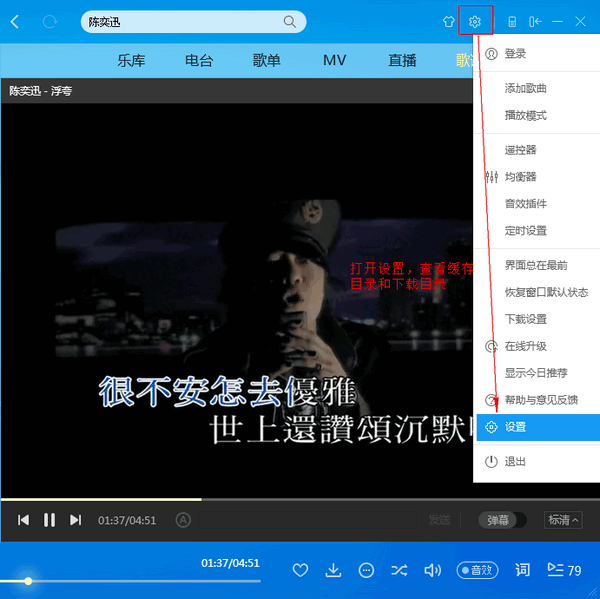The width and height of the screenshot is (600, 599).
Task: Click the main menu gear icon
Action: (475, 21)
